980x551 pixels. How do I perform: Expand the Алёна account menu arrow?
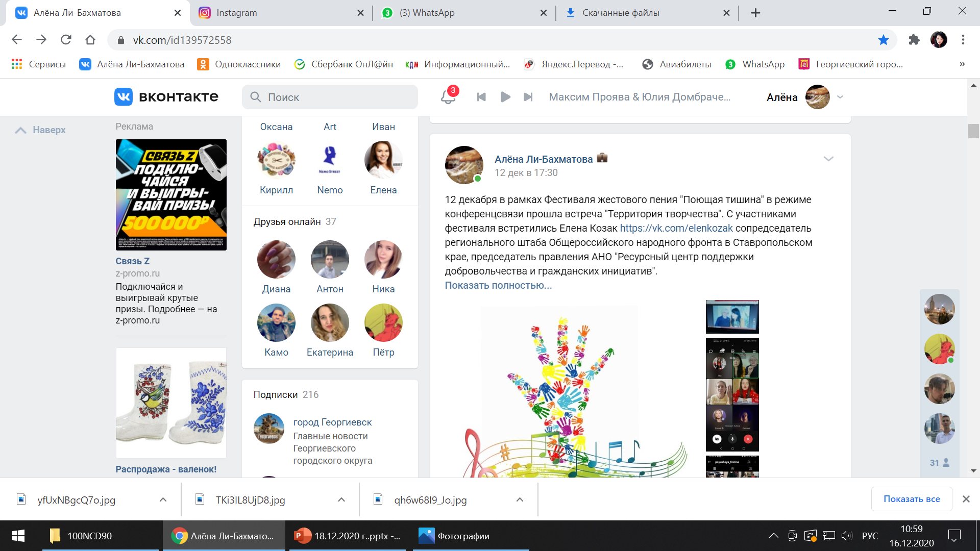pos(840,97)
